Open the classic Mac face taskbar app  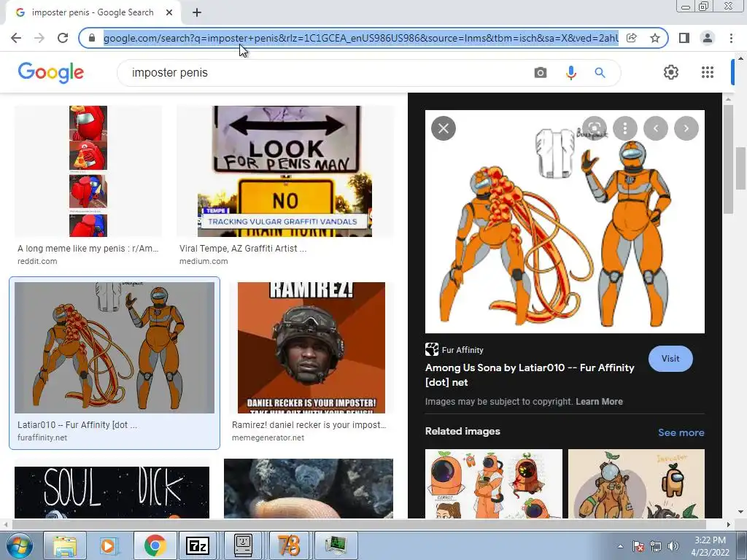[243, 545]
